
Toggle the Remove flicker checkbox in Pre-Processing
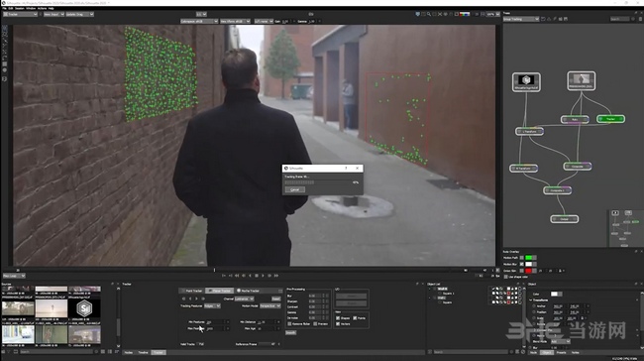289,324
